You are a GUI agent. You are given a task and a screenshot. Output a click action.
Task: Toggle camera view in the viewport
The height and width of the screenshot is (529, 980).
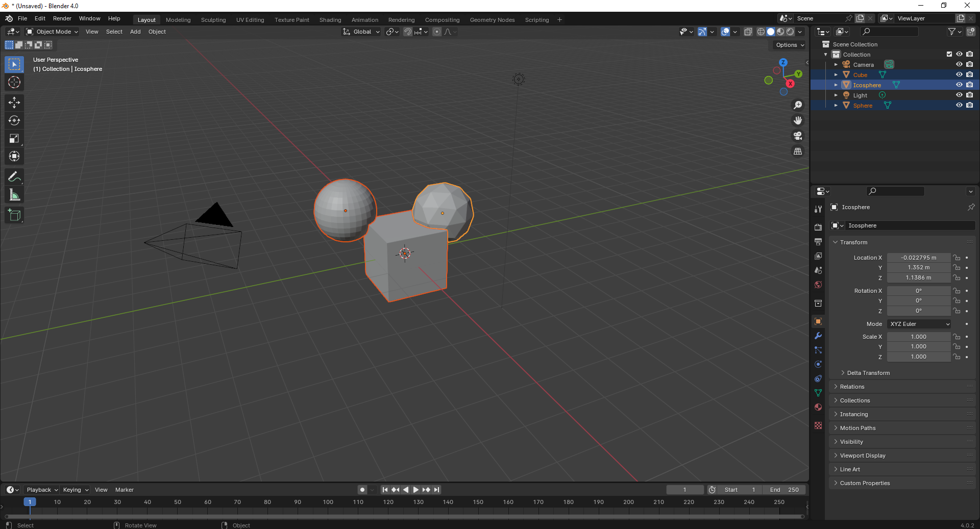point(797,136)
